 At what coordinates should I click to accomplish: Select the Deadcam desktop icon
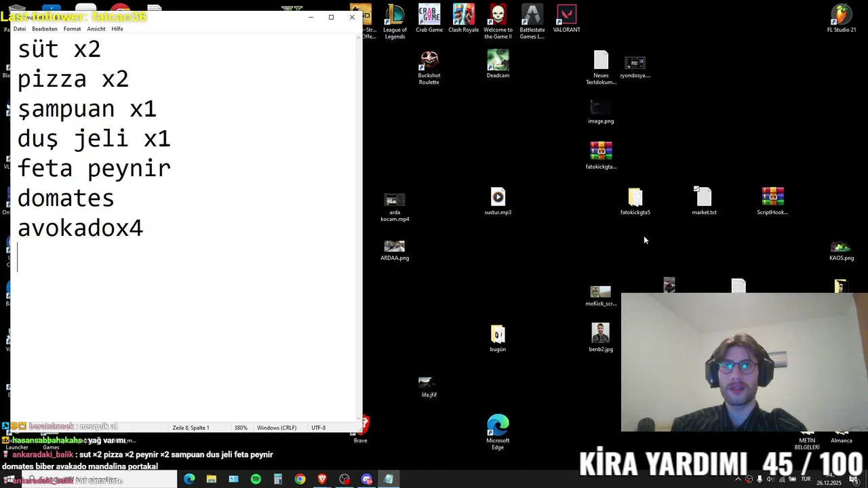[x=498, y=64]
